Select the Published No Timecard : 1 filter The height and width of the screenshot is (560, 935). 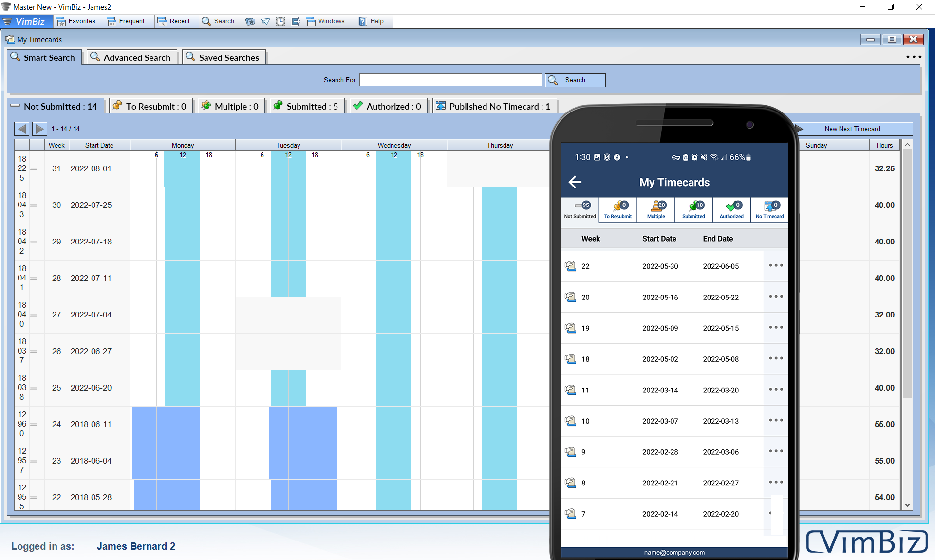coord(494,106)
